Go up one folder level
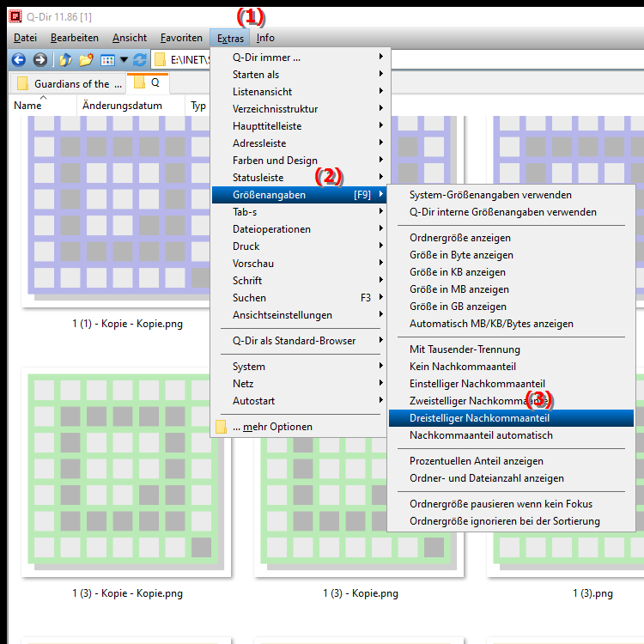This screenshot has height=644, width=644. pyautogui.click(x=65, y=60)
